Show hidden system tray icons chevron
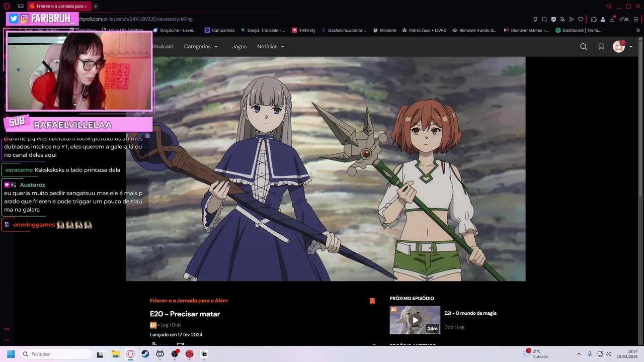Screen dimensions: 644x362 click(579, 354)
